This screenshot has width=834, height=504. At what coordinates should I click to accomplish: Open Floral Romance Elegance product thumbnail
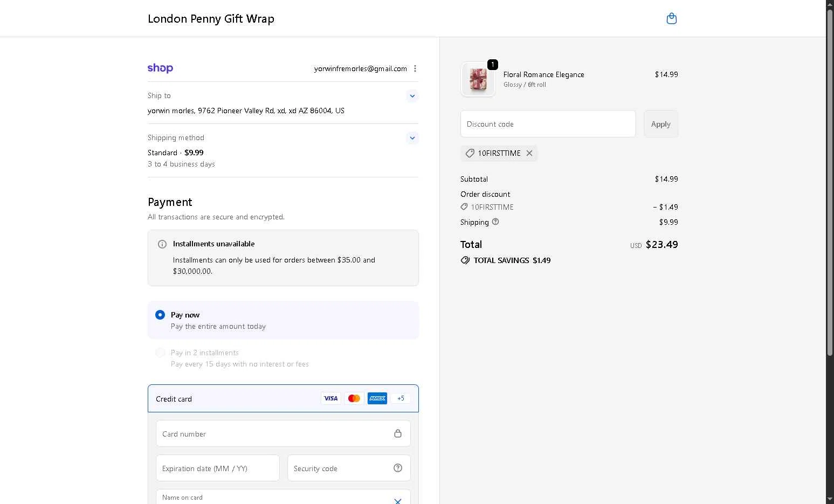pyautogui.click(x=478, y=80)
